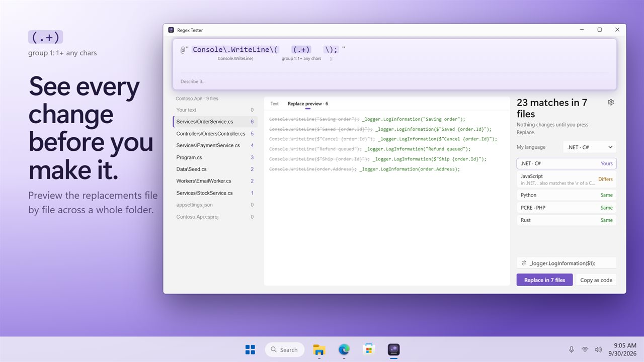The width and height of the screenshot is (644, 362).
Task: Click the order.Address replacement preview line
Action: click(364, 169)
